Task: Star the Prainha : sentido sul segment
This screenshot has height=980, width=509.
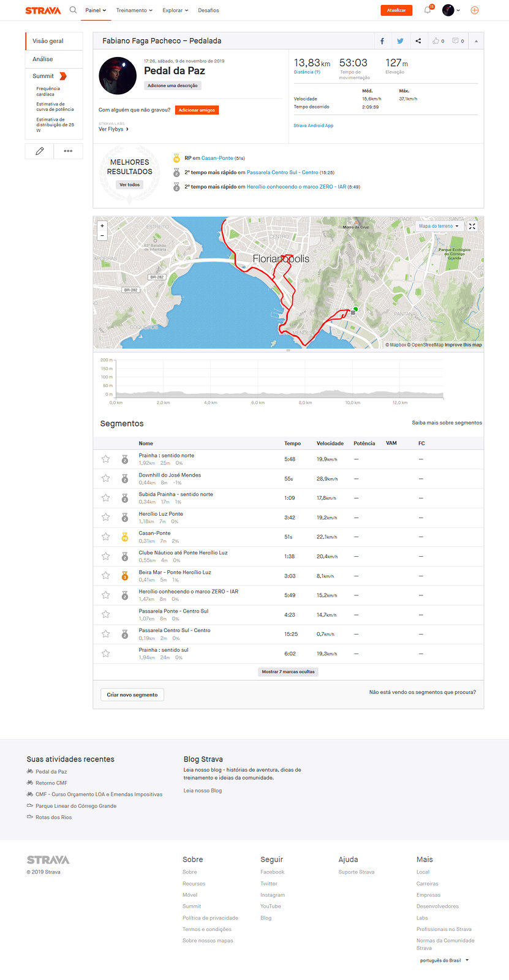Action: tap(106, 654)
